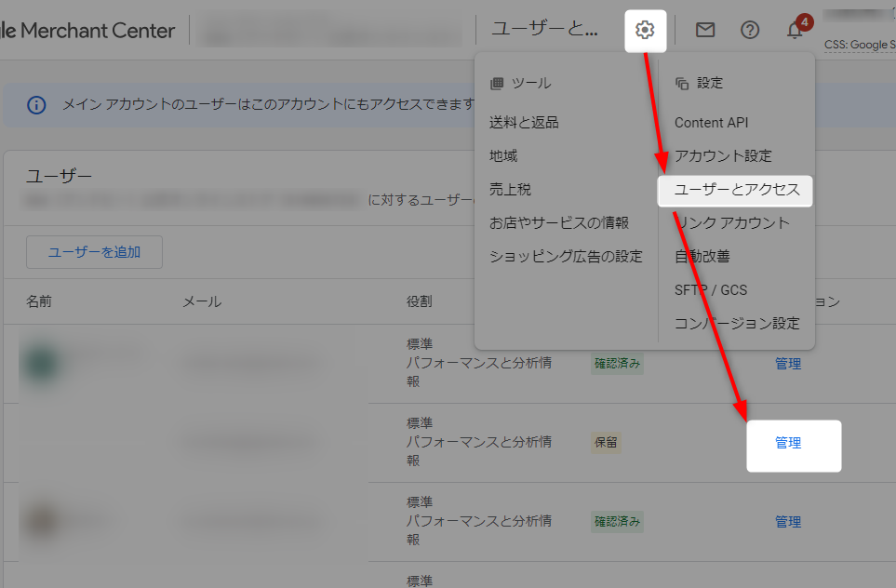Click the ユーザーを追加 button

94,252
